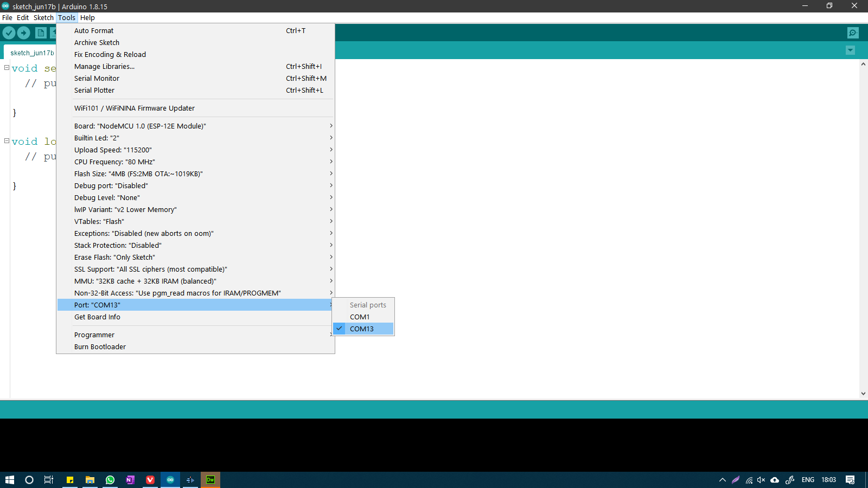This screenshot has width=868, height=488.
Task: Open the tab options dropdown arrow
Action: [850, 50]
